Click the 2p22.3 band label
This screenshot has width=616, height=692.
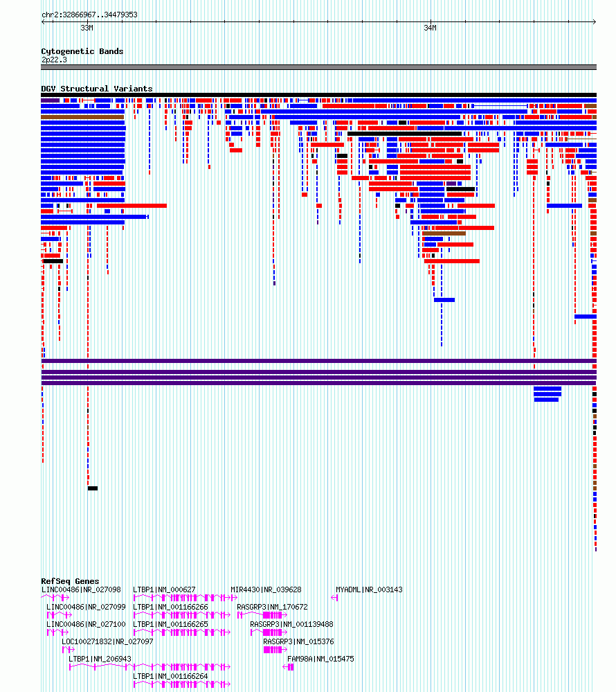54,60
